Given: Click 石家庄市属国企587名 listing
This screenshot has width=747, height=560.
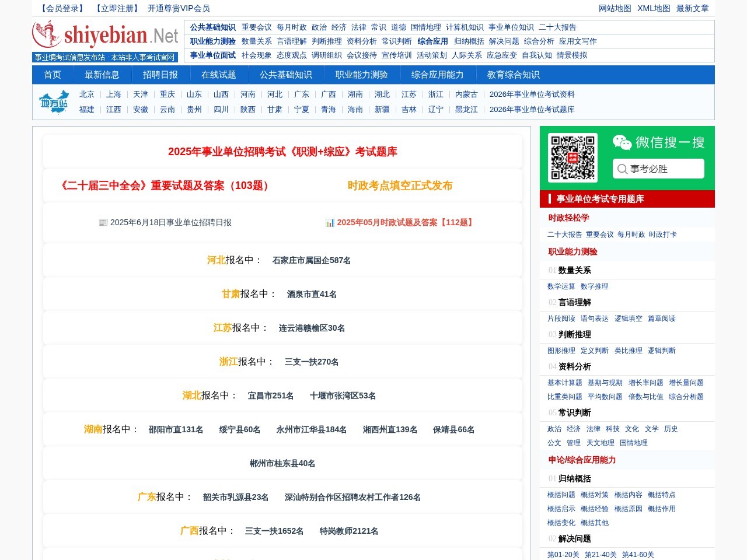Looking at the screenshot, I should [312, 260].
